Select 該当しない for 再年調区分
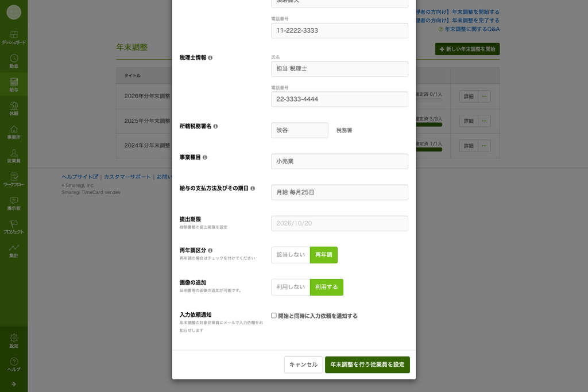Image resolution: width=588 pixels, height=392 pixels. (291, 255)
